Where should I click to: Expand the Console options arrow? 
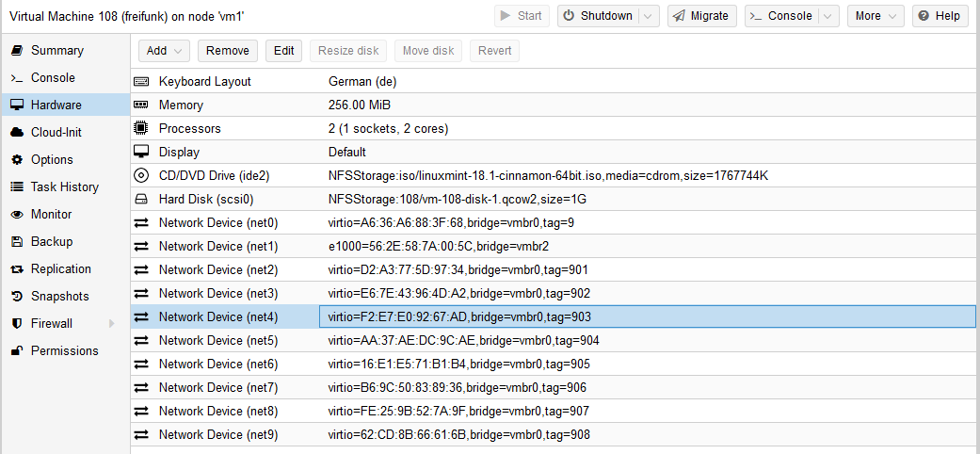click(828, 16)
